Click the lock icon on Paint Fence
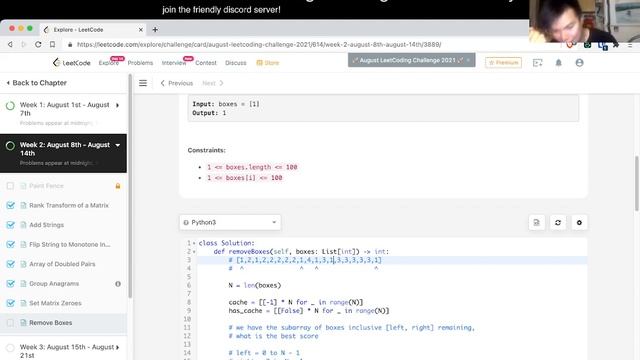 click(x=118, y=186)
